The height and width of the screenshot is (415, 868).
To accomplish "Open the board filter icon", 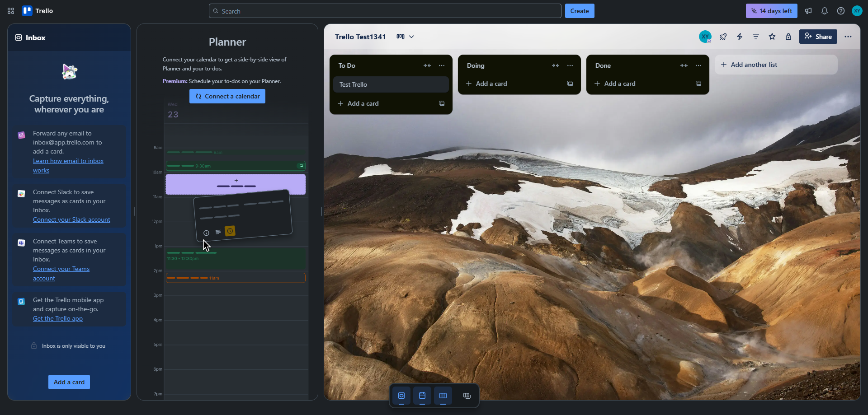I will point(756,37).
